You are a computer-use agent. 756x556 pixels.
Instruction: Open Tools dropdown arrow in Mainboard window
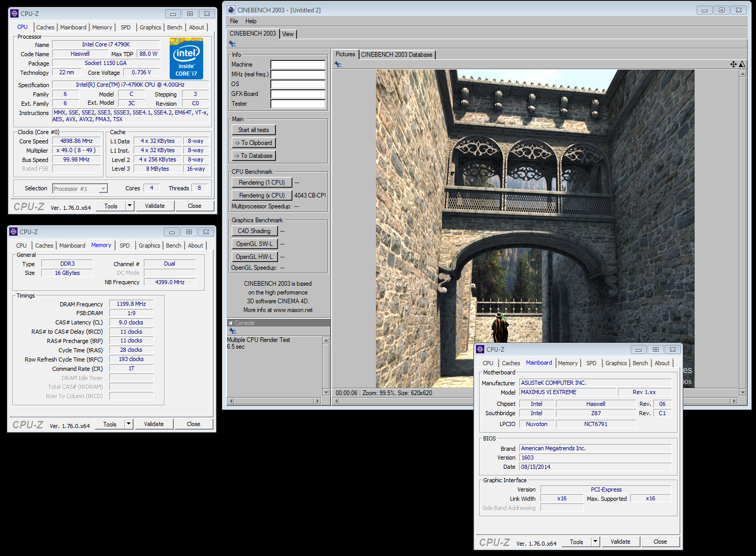tap(595, 542)
